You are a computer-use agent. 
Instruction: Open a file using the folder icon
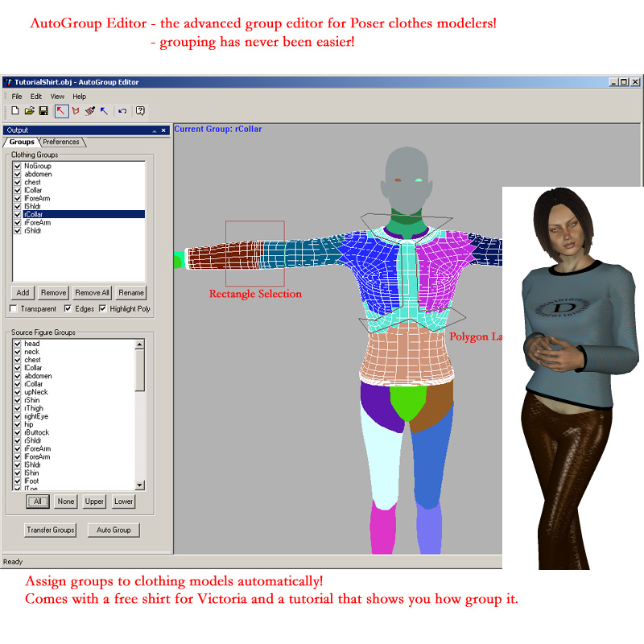29,111
